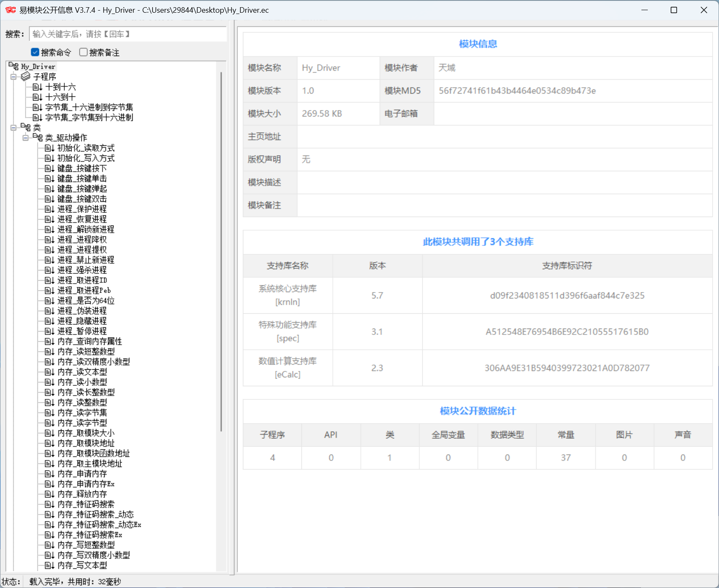Viewport: 719px width, 588px height.
Task: Click the tree panel vertical scrollbar thumb
Action: click(x=221, y=252)
